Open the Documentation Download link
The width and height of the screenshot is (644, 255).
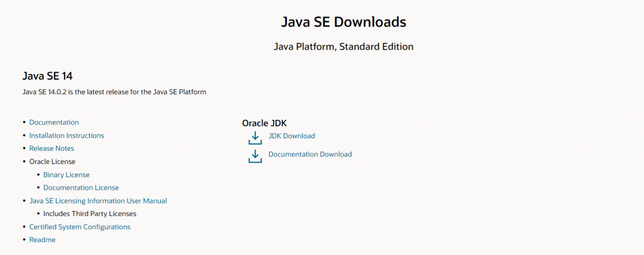310,154
